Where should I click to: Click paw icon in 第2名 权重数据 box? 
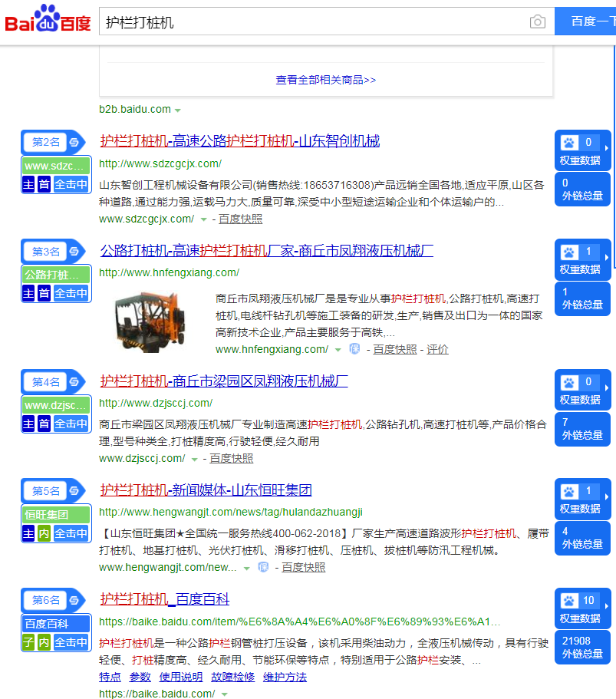(569, 143)
